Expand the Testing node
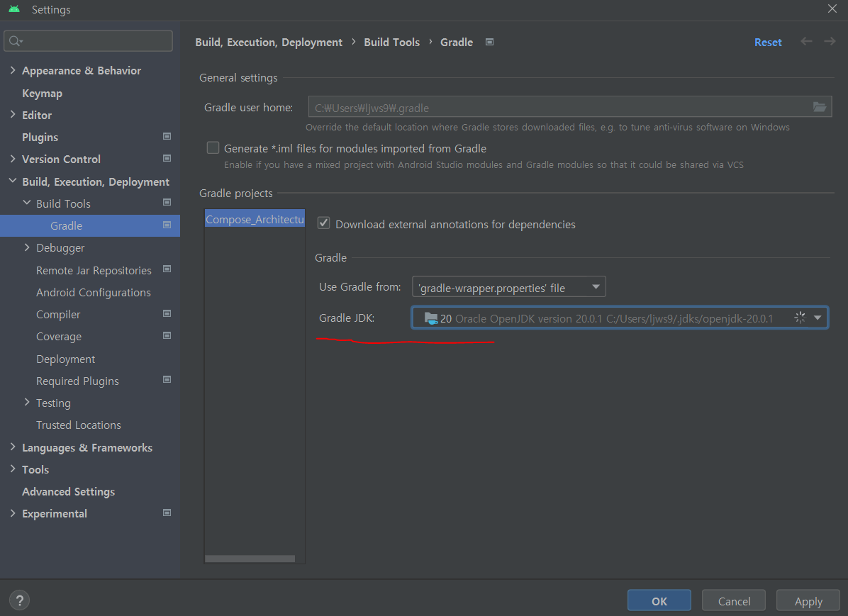848x616 pixels. [26, 403]
